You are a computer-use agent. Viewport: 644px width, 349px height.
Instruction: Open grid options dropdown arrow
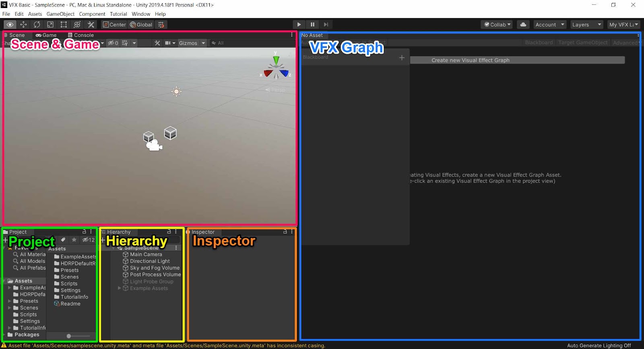(134, 43)
